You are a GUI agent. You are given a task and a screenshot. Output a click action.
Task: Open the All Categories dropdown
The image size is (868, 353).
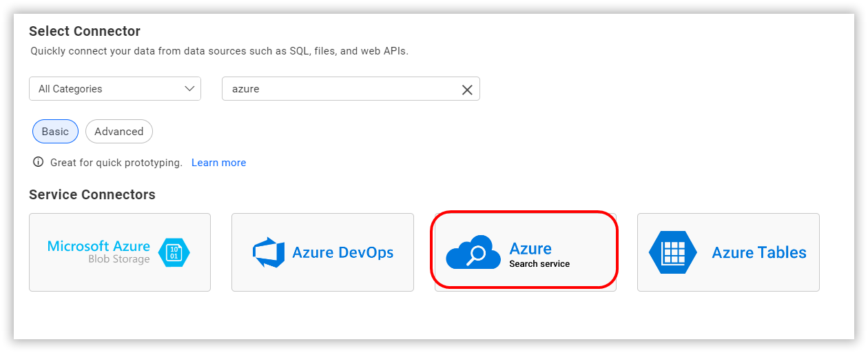point(115,89)
